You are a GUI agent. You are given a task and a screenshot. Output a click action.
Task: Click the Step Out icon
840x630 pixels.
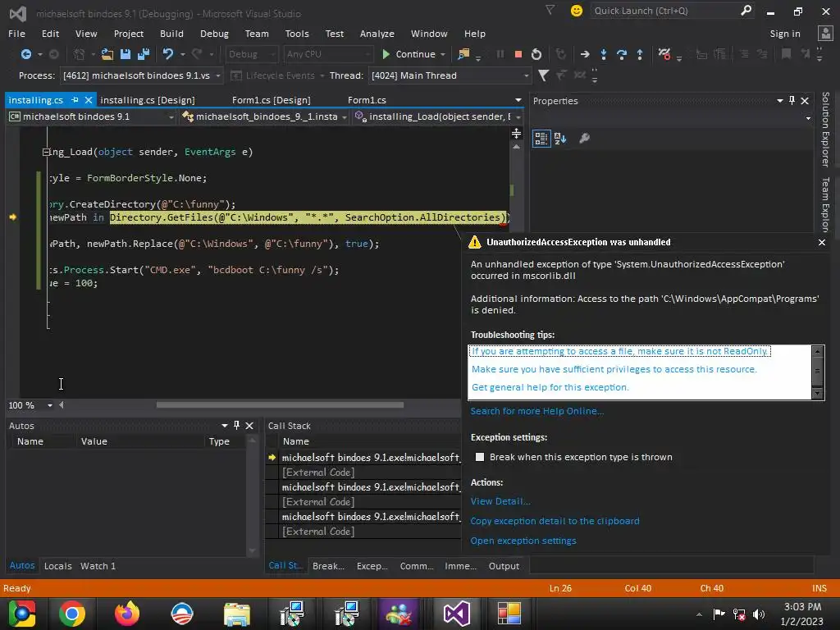(x=640, y=54)
